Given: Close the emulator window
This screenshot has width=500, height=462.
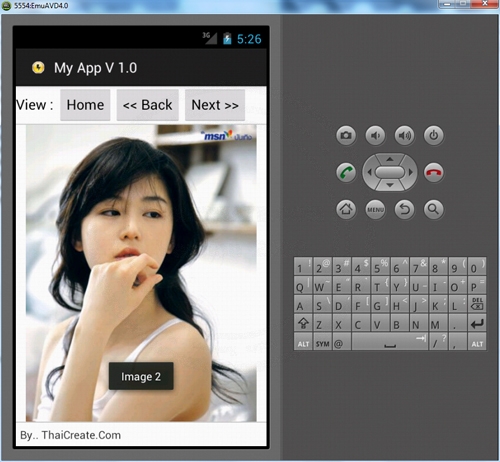Looking at the screenshot, I should [x=485, y=4].
